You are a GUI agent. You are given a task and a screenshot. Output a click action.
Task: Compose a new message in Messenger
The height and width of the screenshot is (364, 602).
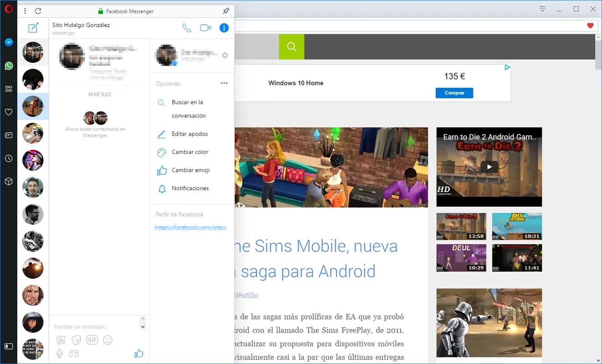click(33, 28)
